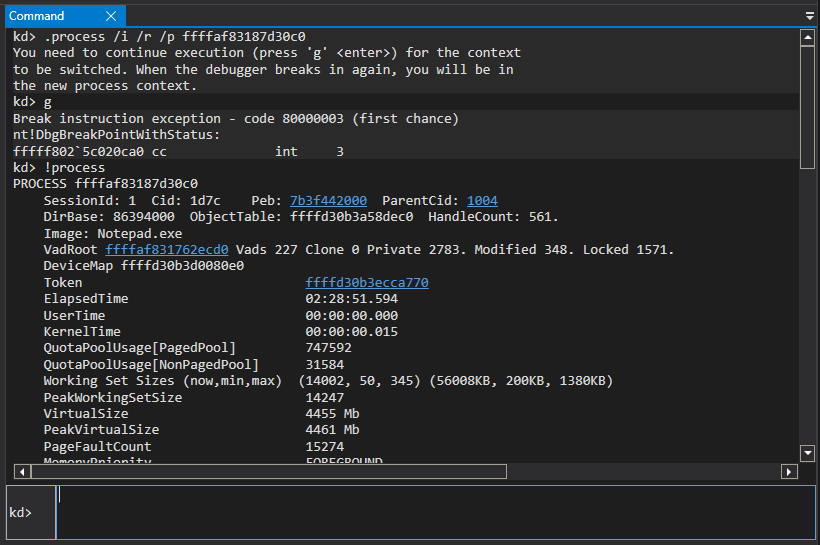Viewport: 820px width, 545px height.
Task: Click the horizontal scrollbar left arrow
Action: tap(22, 472)
